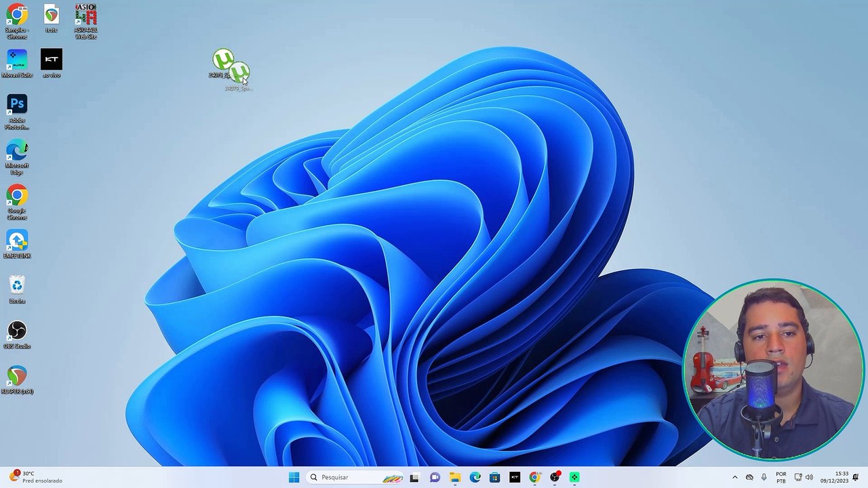Select the OBS Studio desktop shortcut
The height and width of the screenshot is (488, 868).
(17, 335)
